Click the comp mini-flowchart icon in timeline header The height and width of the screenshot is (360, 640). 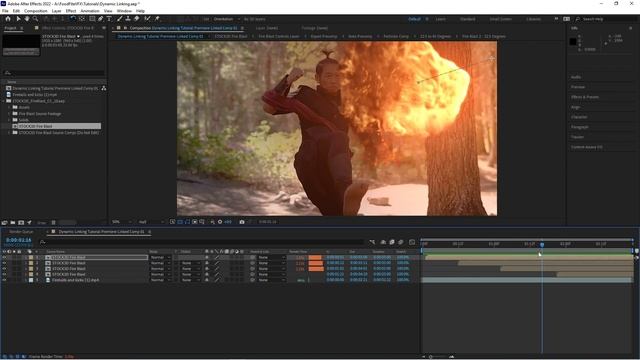(373, 242)
